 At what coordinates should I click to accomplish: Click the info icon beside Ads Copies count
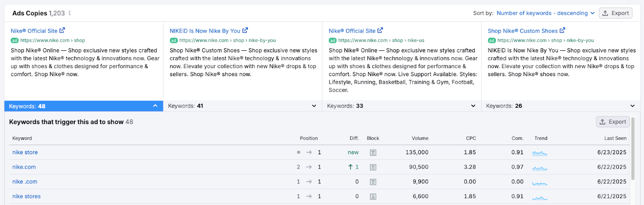[x=70, y=13]
